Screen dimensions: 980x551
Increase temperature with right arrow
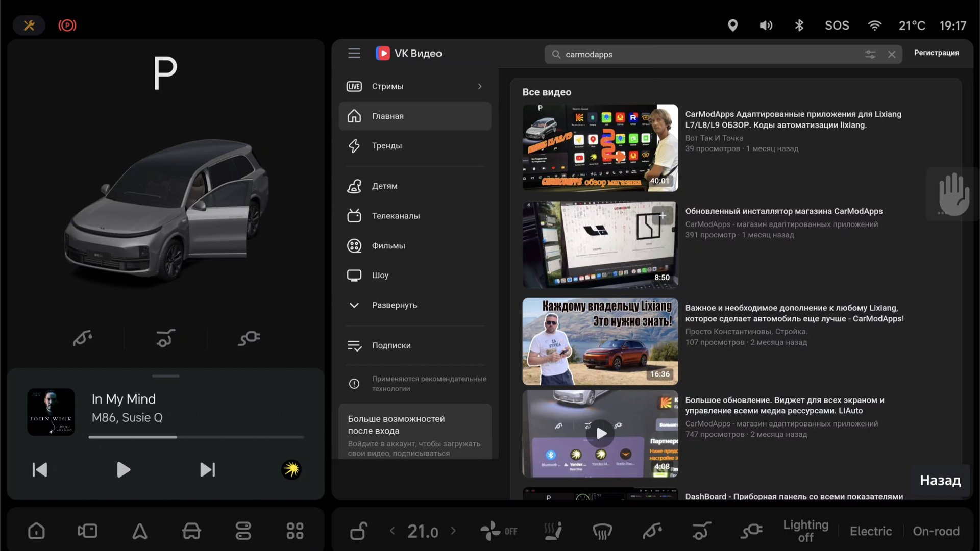click(x=453, y=531)
